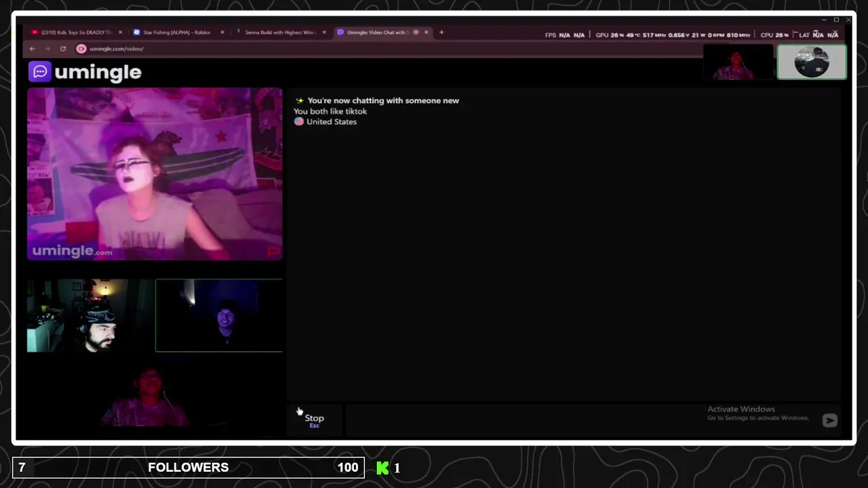Click the recording indicator on Umingle tab
Viewport: 868px width, 488px height.
(x=416, y=32)
